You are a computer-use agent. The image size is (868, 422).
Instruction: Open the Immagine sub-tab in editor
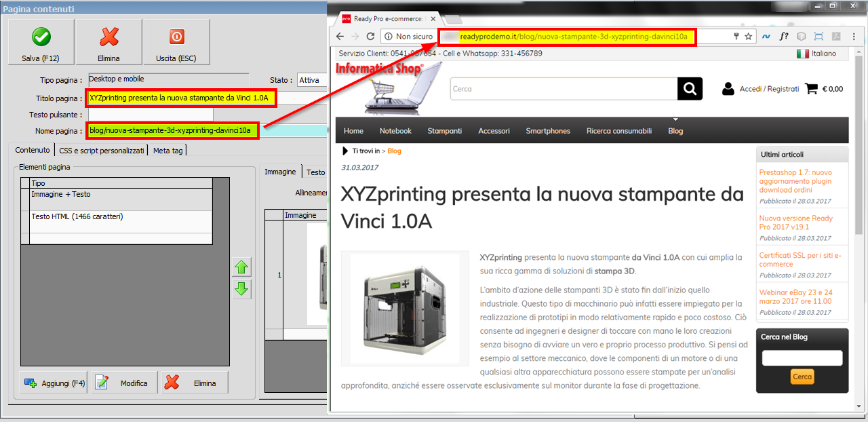pyautogui.click(x=280, y=172)
